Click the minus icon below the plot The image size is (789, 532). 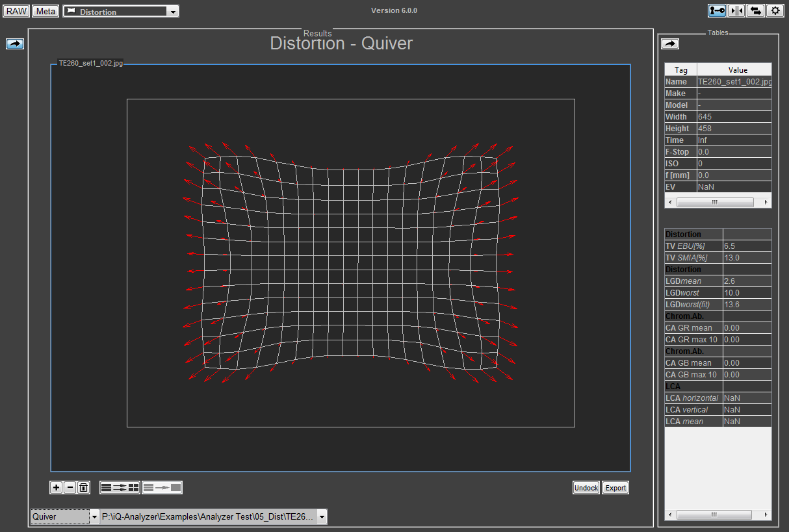(x=70, y=487)
